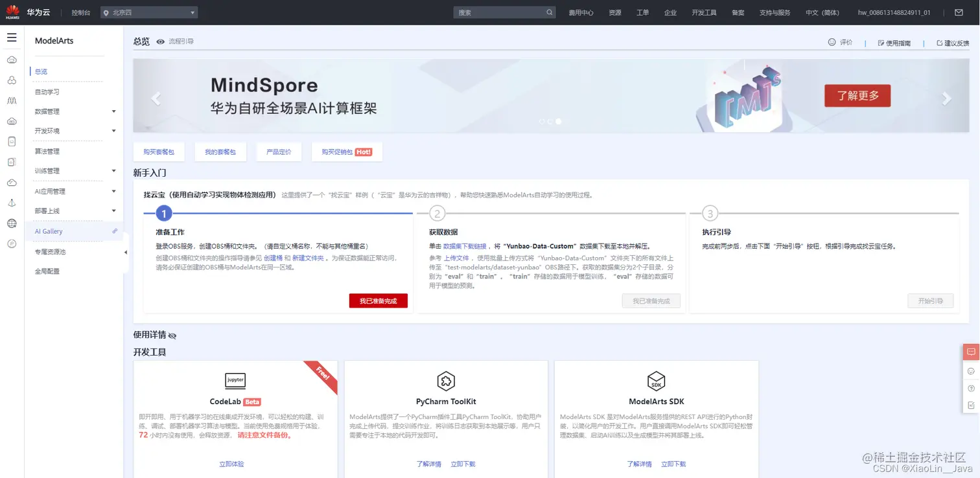Viewport: 980px width, 478px height.
Task: Click the location pin in region selector
Action: coord(106,12)
